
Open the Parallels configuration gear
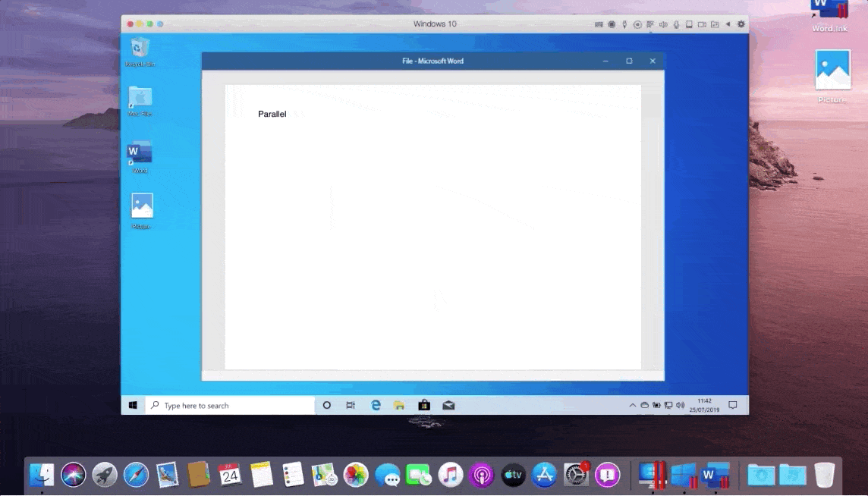[x=741, y=24]
